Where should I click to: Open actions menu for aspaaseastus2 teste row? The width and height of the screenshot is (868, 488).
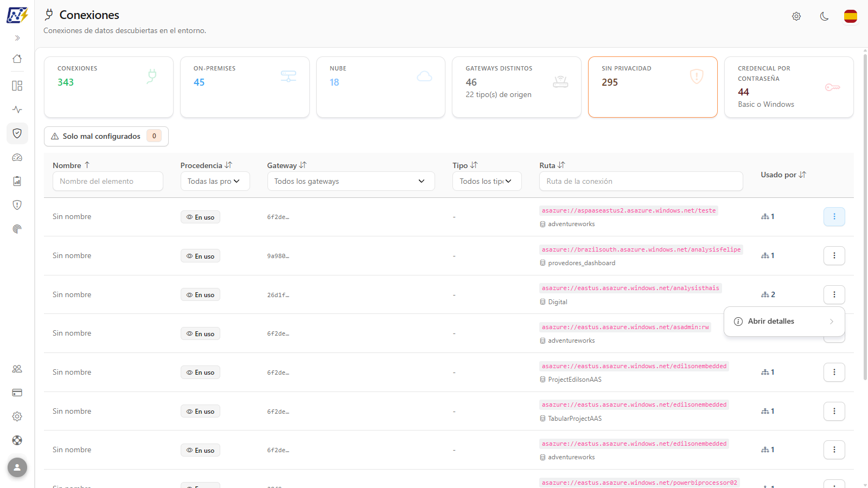click(834, 217)
